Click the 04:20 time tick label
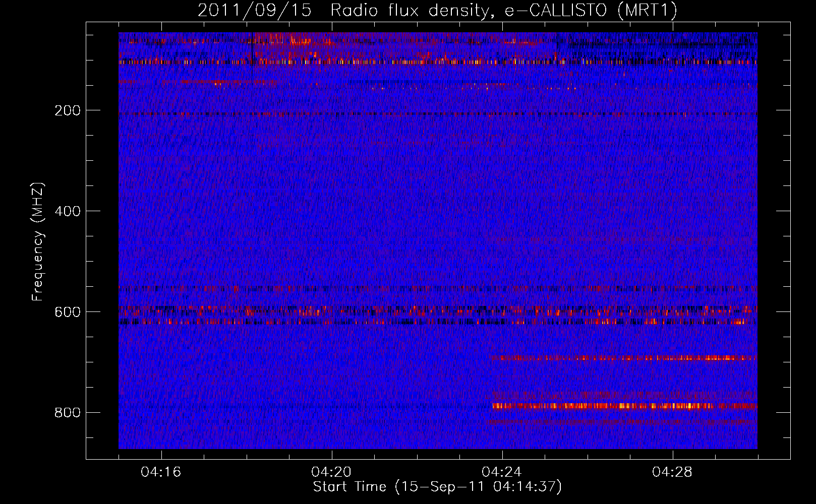The height and width of the screenshot is (504, 816). tap(331, 472)
